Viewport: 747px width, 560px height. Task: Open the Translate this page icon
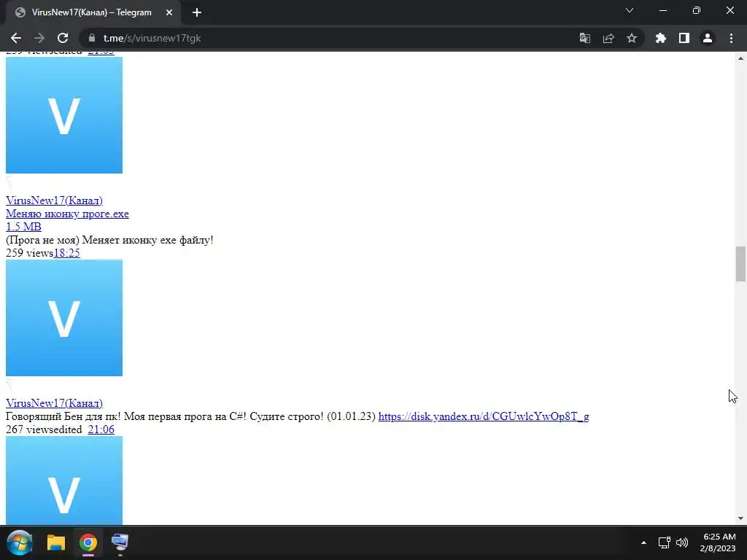[x=584, y=38]
